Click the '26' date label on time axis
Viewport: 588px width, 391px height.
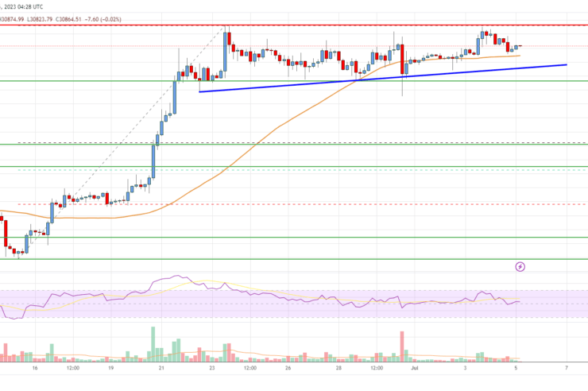pos(288,368)
